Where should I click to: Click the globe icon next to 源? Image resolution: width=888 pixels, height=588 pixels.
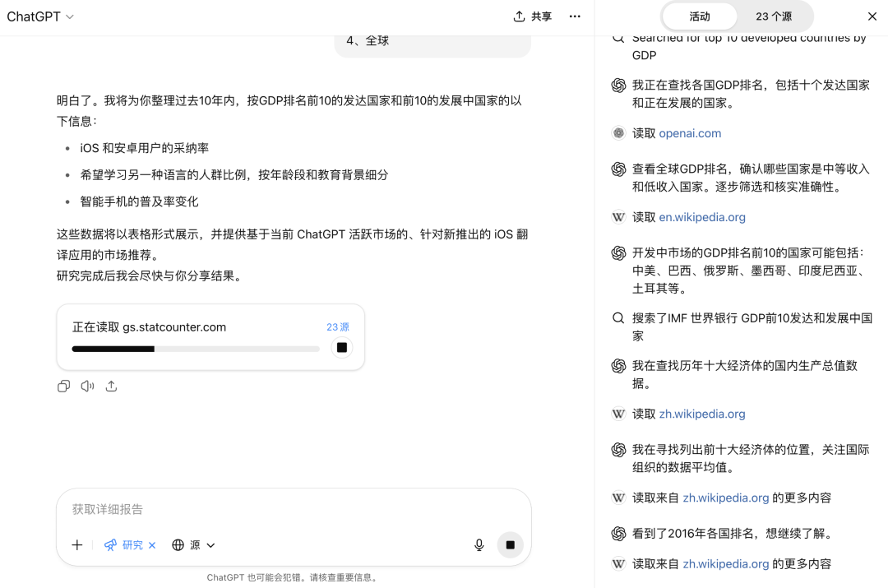(x=177, y=544)
